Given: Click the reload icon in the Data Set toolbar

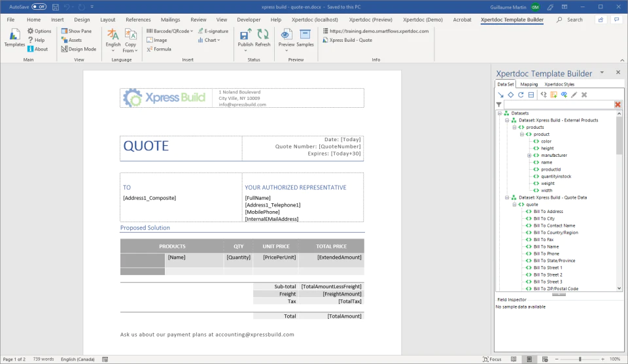Looking at the screenshot, I should click(x=521, y=95).
